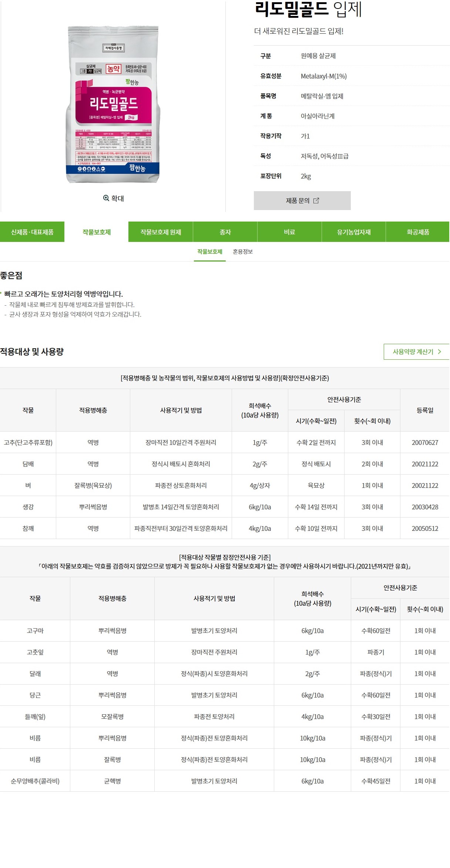Click the 생강 crop cell
The height and width of the screenshot is (868, 450).
(x=28, y=507)
